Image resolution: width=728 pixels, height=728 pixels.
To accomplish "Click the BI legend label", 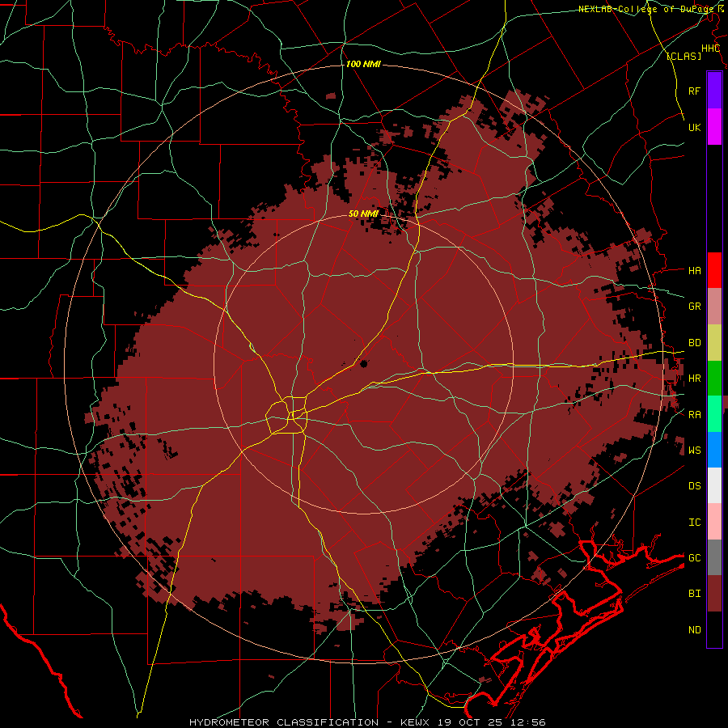I will (695, 594).
